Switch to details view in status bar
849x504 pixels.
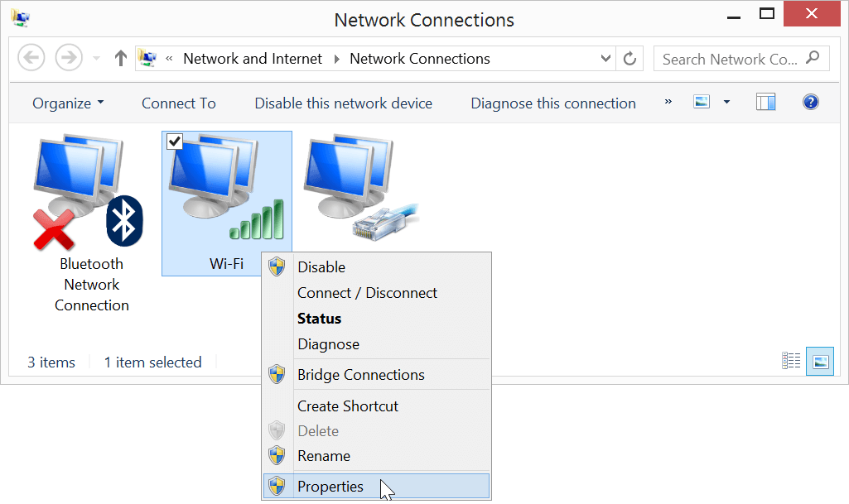[791, 361]
